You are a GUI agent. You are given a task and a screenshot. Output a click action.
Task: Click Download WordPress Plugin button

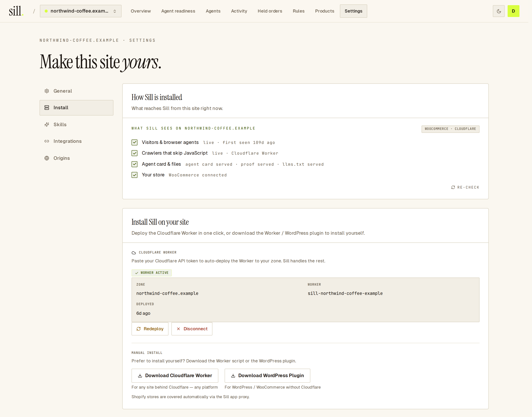267,375
